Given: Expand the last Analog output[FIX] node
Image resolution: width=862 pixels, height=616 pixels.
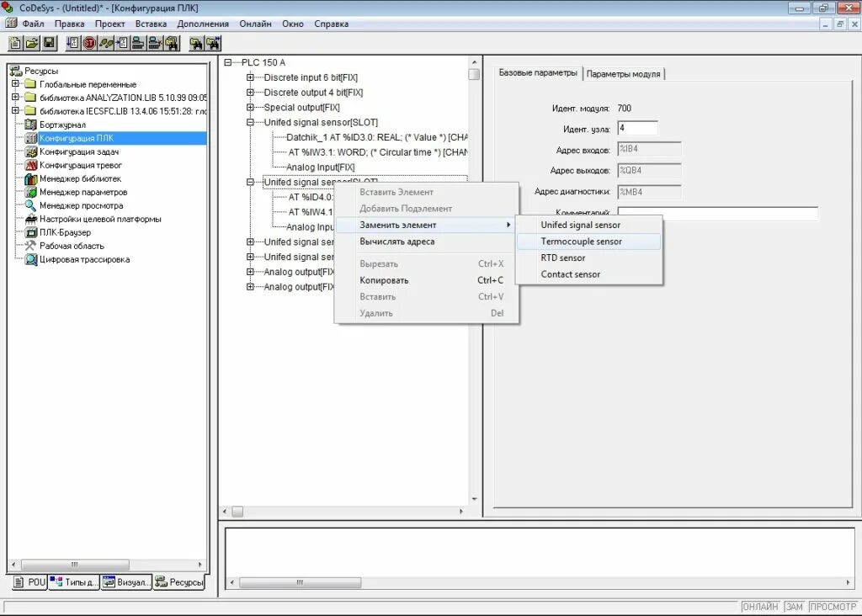Looking at the screenshot, I should pos(250,286).
